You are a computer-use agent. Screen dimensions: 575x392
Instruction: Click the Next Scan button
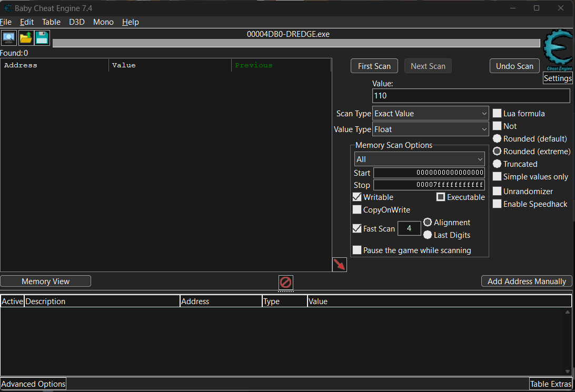428,66
